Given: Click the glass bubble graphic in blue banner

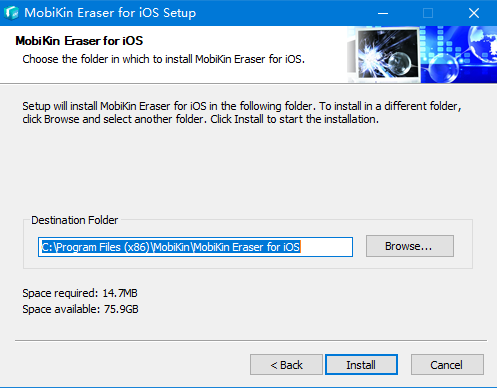Looking at the screenshot, I should (442, 68).
